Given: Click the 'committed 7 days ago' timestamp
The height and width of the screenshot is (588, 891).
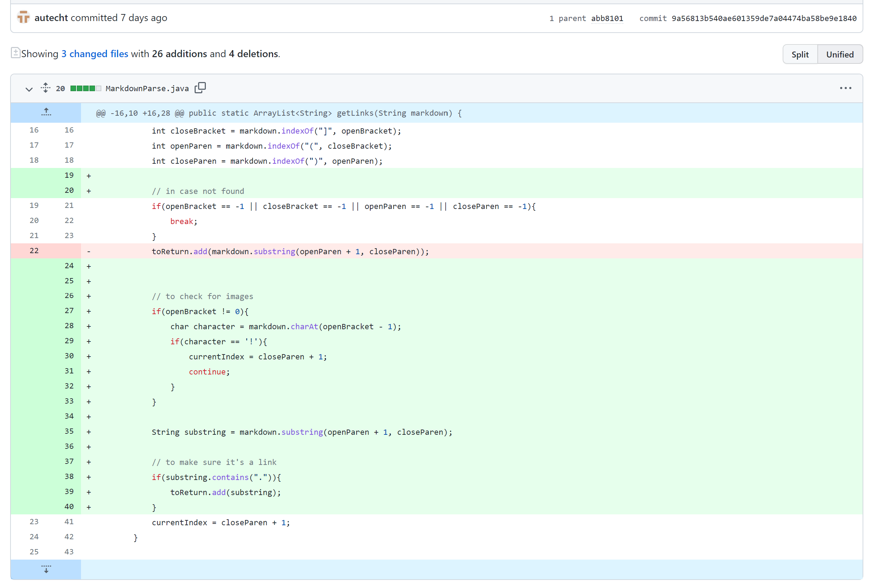Looking at the screenshot, I should click(119, 18).
